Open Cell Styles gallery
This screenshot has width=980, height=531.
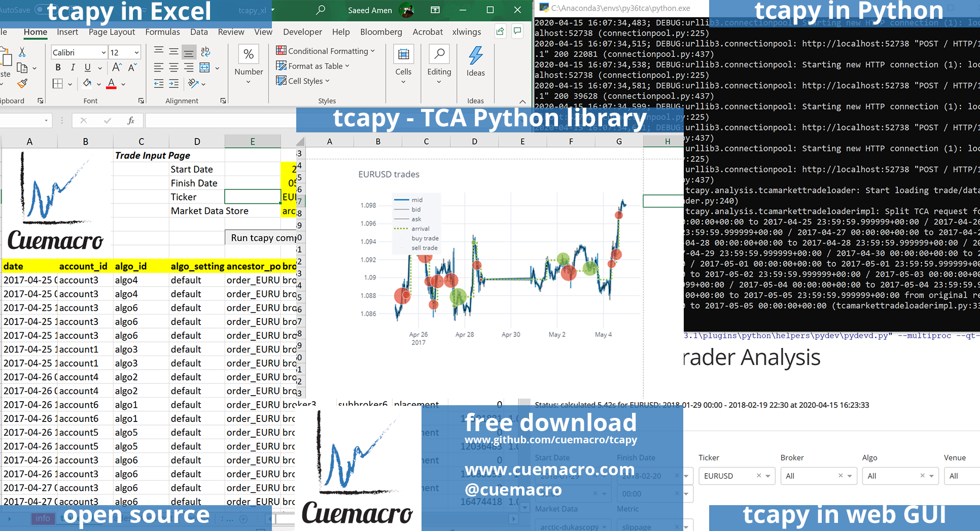pyautogui.click(x=302, y=81)
